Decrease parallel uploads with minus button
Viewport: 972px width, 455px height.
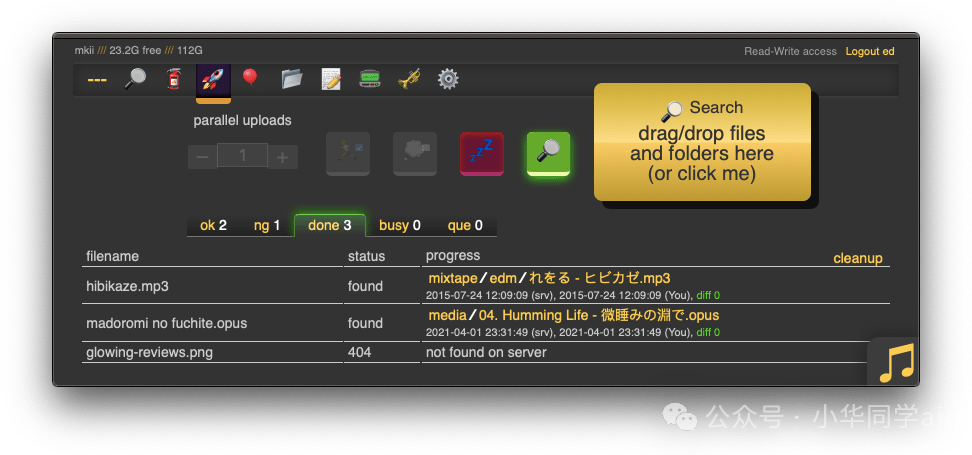click(x=202, y=157)
